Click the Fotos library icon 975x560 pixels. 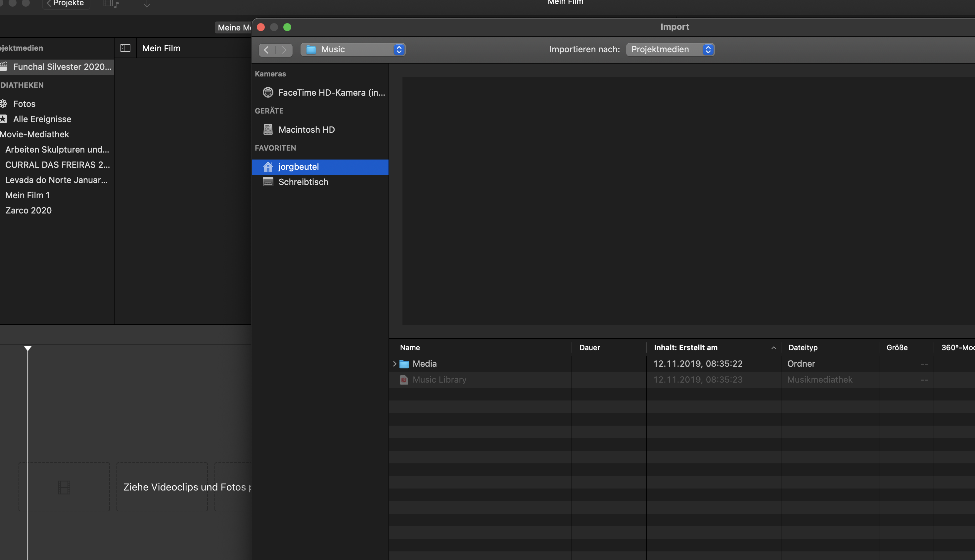tap(4, 104)
